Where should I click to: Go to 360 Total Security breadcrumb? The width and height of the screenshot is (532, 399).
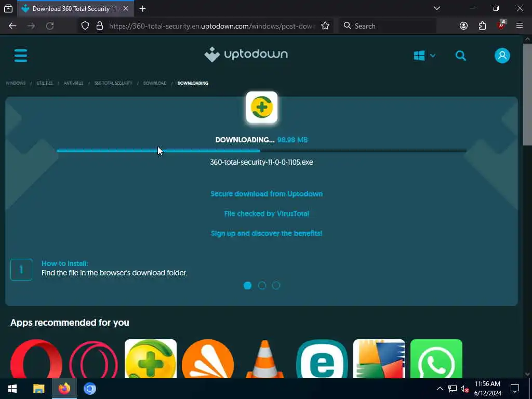coord(113,83)
